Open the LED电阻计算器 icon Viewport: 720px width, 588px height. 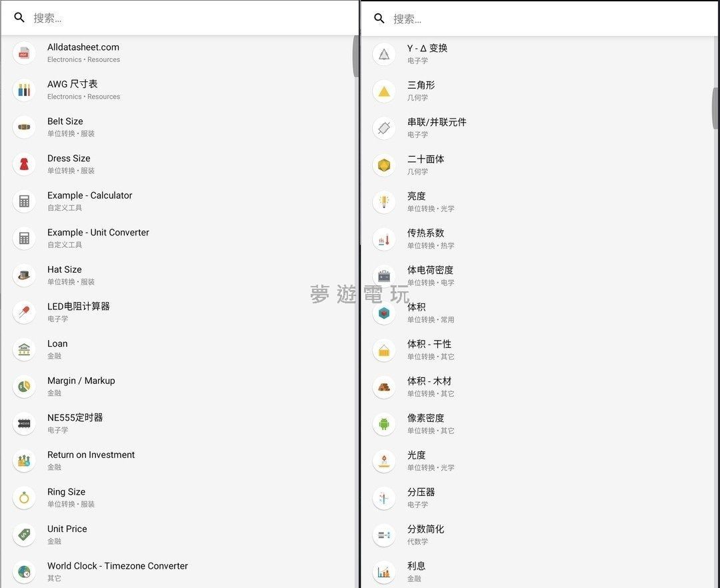pos(24,312)
